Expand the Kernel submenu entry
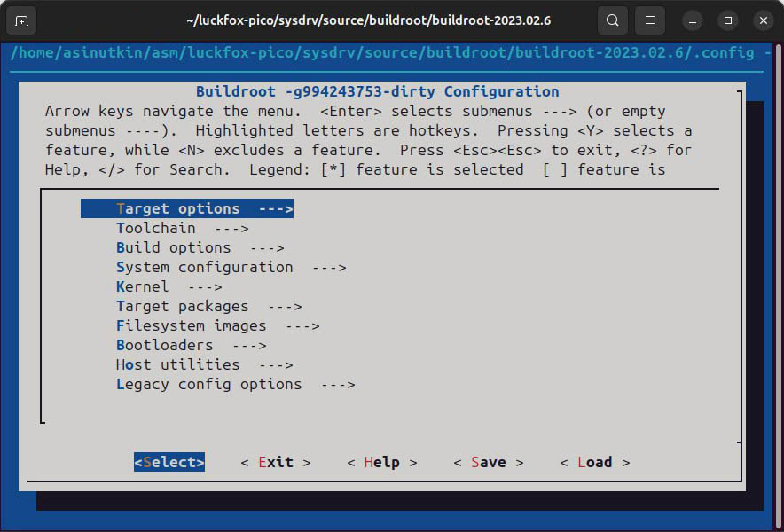784x532 pixels. [x=169, y=286]
